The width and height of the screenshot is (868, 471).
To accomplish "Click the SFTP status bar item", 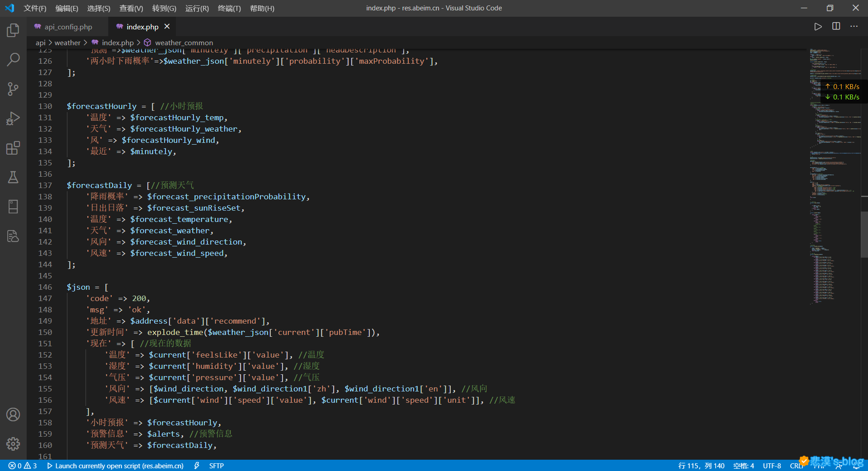I will (217, 466).
